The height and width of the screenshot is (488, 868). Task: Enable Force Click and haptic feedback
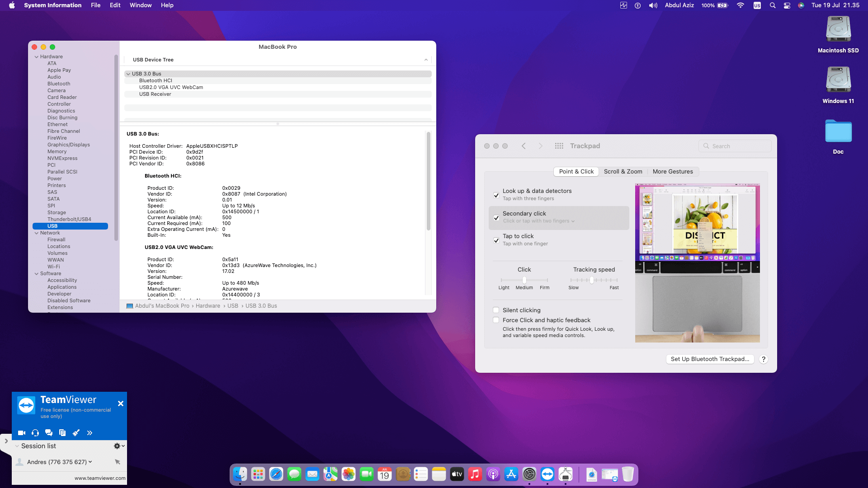click(496, 320)
